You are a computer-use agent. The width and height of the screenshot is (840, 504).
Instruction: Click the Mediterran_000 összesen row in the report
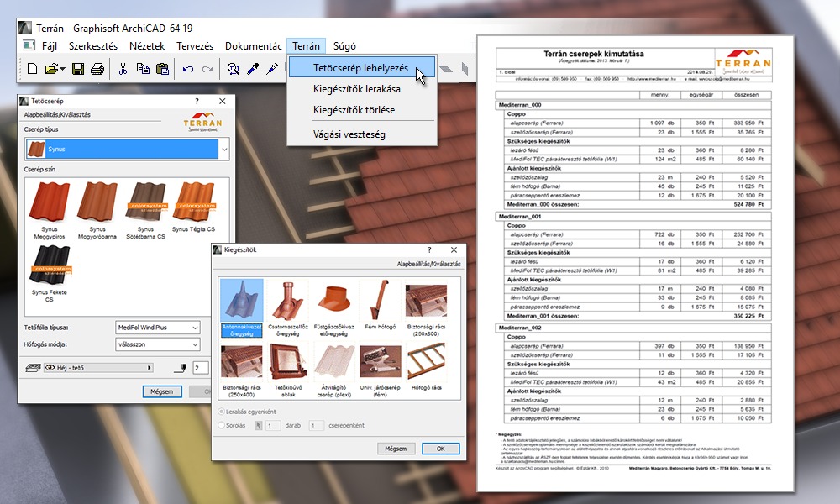point(634,204)
